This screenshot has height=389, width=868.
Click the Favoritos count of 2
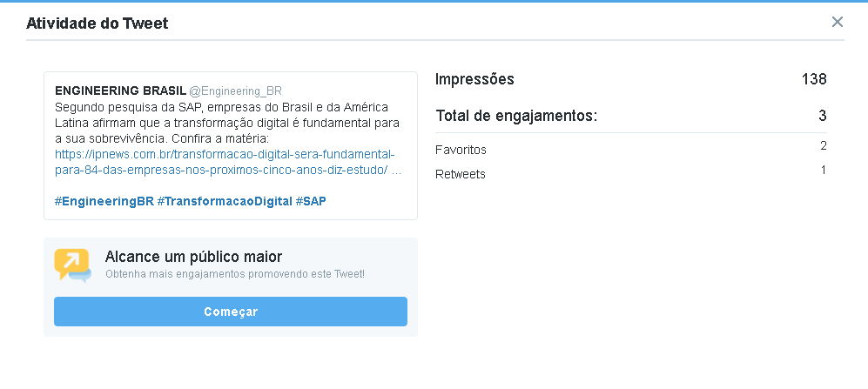(823, 146)
